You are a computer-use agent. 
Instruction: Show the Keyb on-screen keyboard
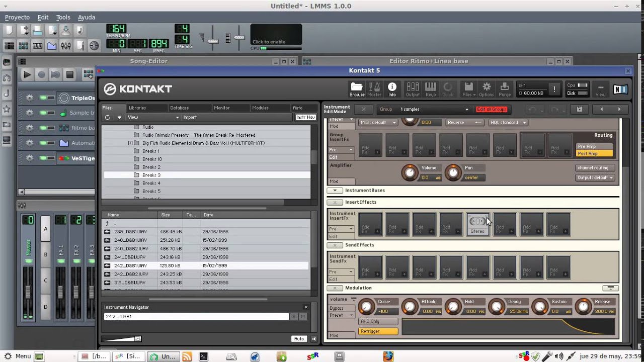click(431, 89)
